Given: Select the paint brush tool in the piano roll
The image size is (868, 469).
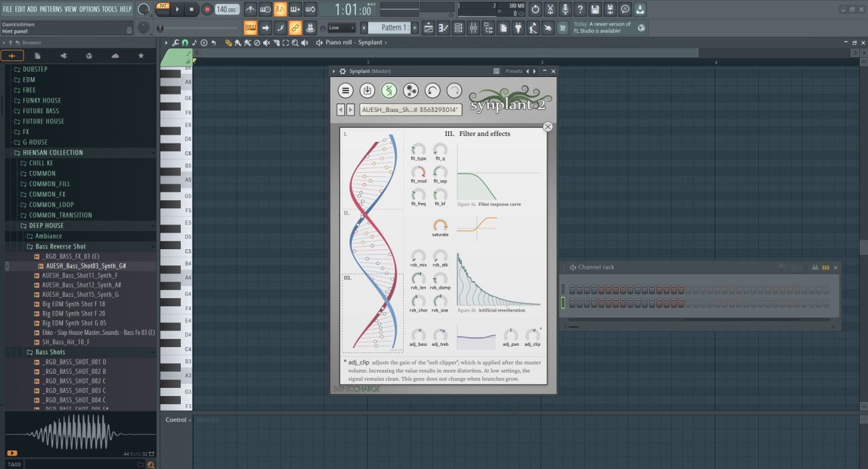Looking at the screenshot, I should click(x=238, y=42).
